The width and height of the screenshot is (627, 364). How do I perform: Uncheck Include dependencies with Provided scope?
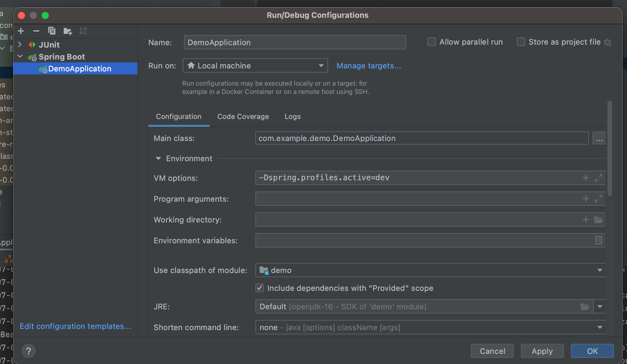260,288
